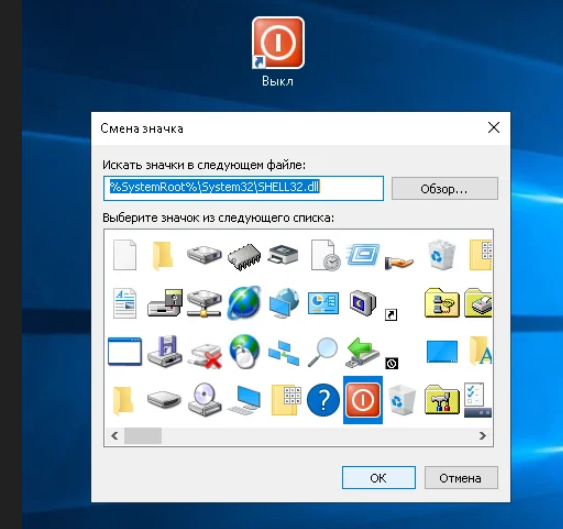
Task: Select the small clock overlay icon
Action: 391,363
